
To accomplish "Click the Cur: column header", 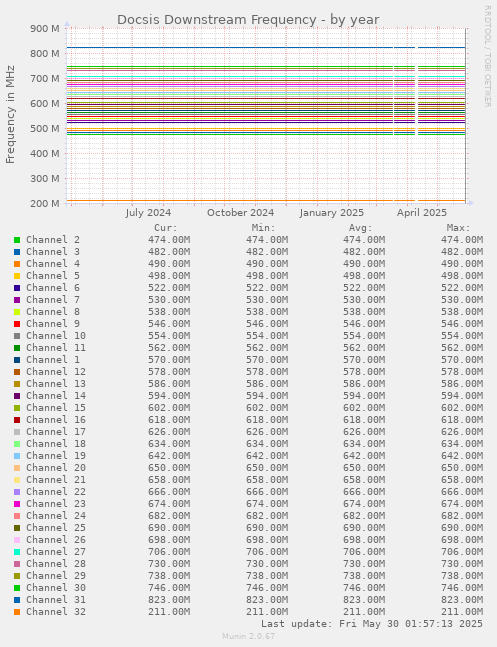I will pyautogui.click(x=166, y=228).
